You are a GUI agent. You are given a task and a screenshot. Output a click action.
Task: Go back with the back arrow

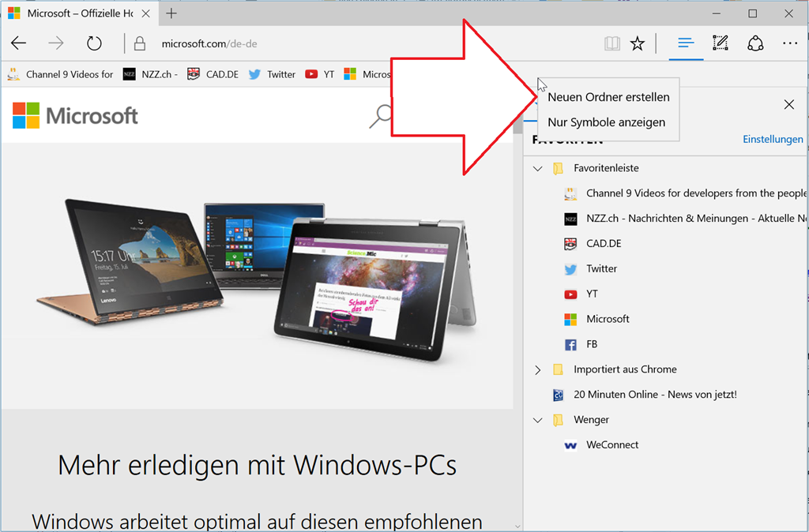19,43
